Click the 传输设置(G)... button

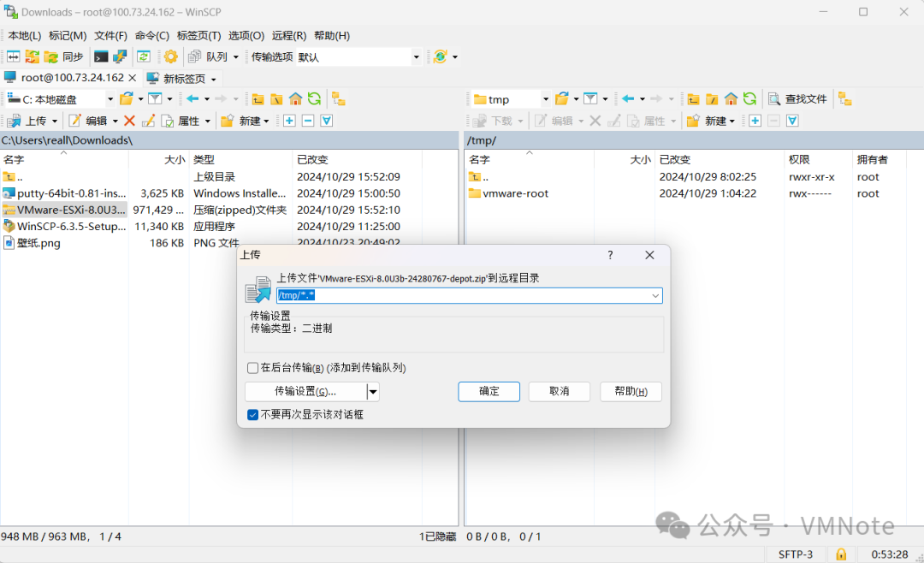pos(305,391)
